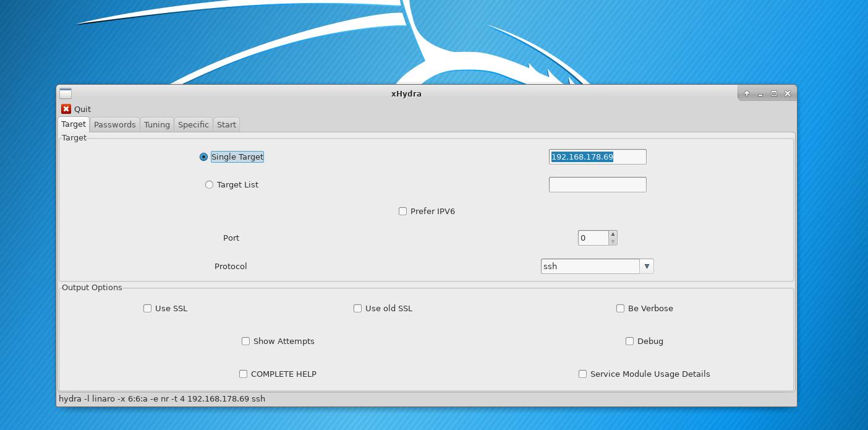Image resolution: width=868 pixels, height=430 pixels.
Task: Select the Target List radio button
Action: pyautogui.click(x=209, y=184)
